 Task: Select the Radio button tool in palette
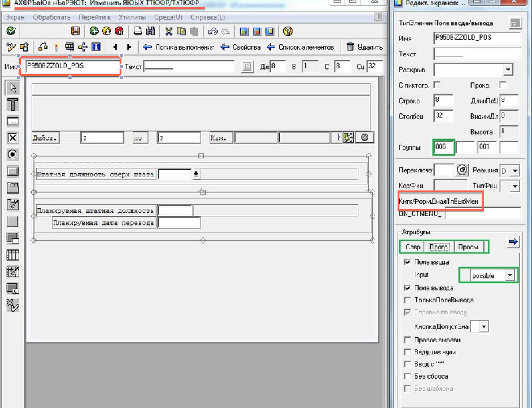pyautogui.click(x=12, y=154)
